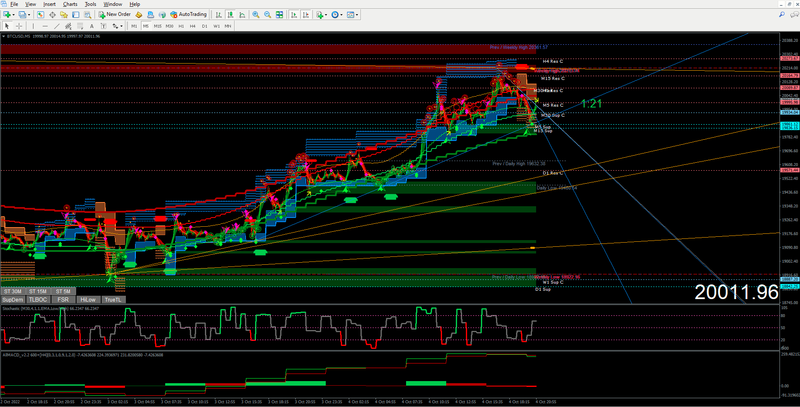This screenshot has width=800, height=407.
Task: Select the Vertical Line tool
Action: 33,26
